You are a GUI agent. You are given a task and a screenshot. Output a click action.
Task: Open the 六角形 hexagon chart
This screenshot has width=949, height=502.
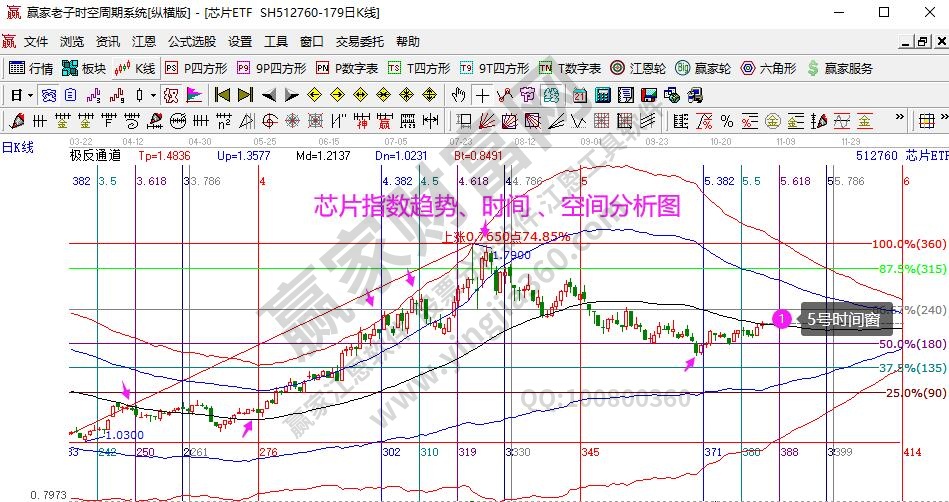click(768, 68)
